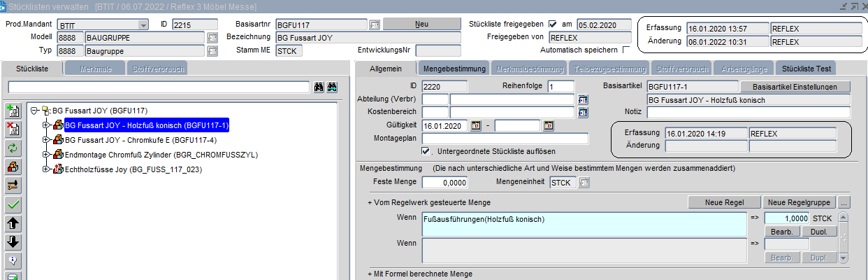Move item up with the up arrow icon

(x=13, y=223)
